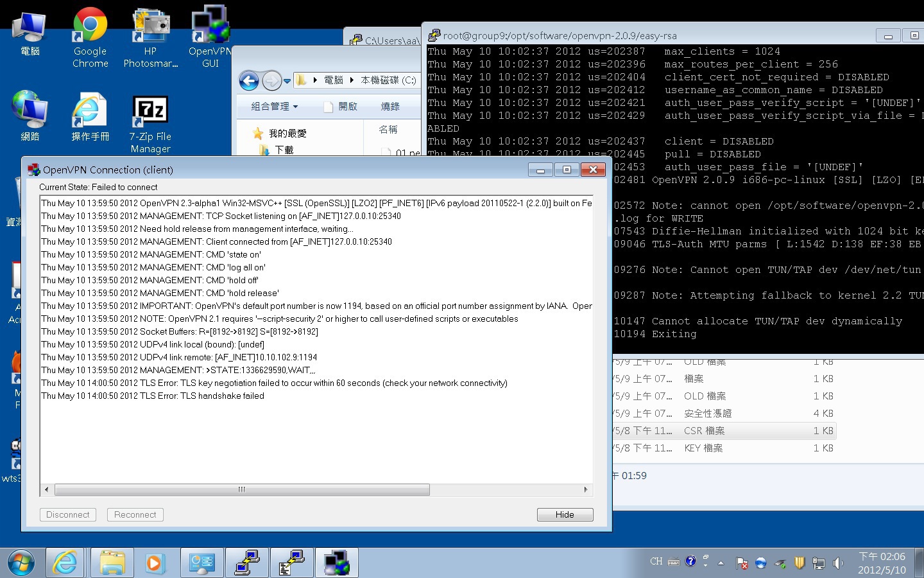Open Internet Explorer from the taskbar
The width and height of the screenshot is (924, 578).
coord(65,563)
